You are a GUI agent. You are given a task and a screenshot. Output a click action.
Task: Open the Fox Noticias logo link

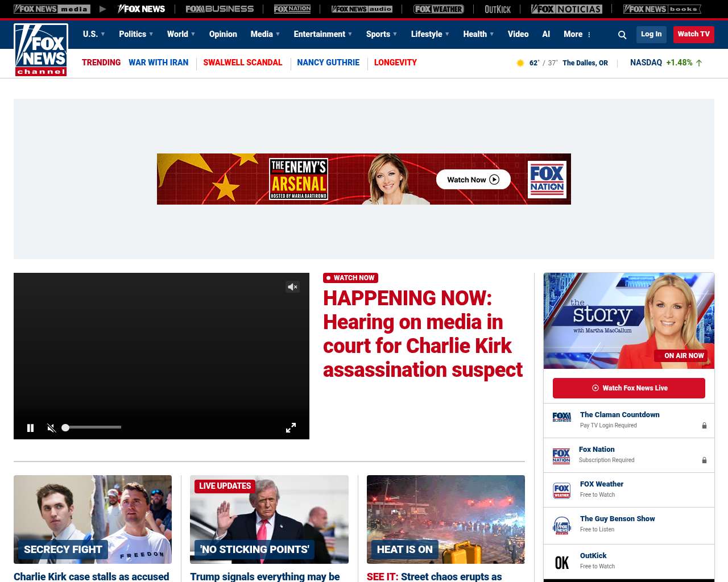(x=566, y=9)
